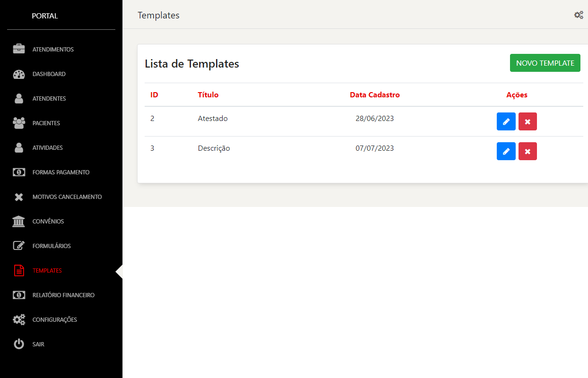Edit the Atestado template

point(506,121)
